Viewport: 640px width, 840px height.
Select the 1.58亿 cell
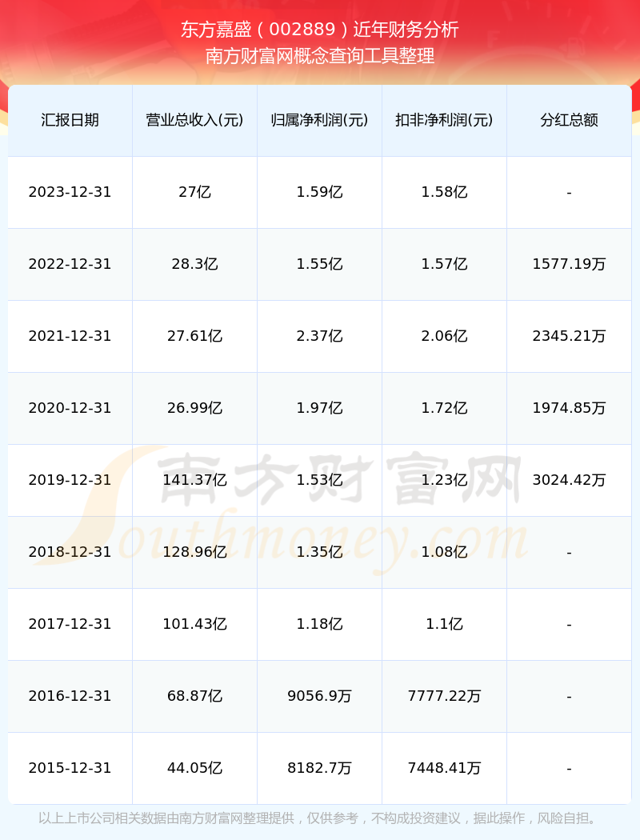click(x=444, y=192)
